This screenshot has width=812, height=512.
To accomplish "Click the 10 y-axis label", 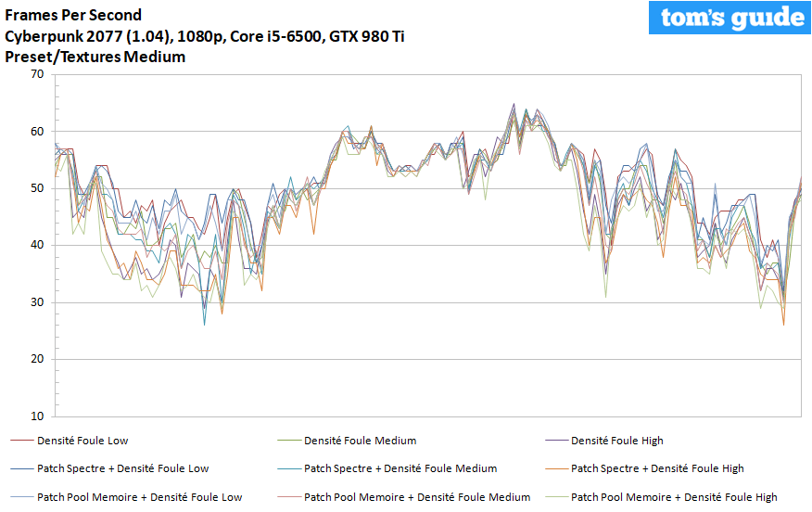I will (37, 416).
